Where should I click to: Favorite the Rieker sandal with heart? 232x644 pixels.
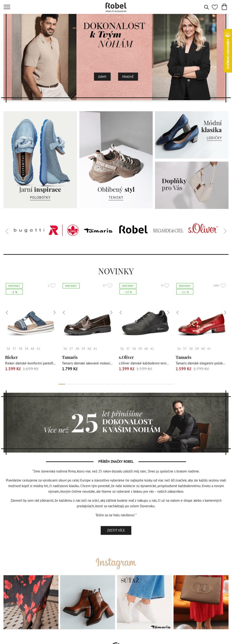(x=53, y=285)
